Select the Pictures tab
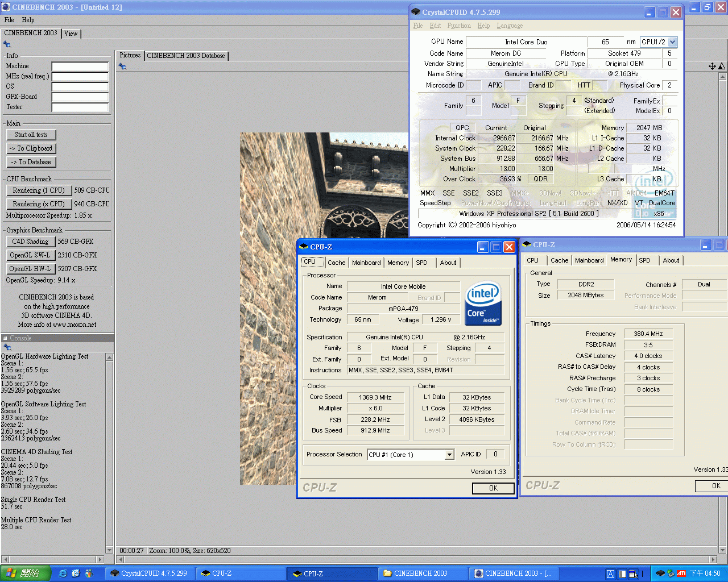This screenshot has width=728, height=582. click(130, 55)
